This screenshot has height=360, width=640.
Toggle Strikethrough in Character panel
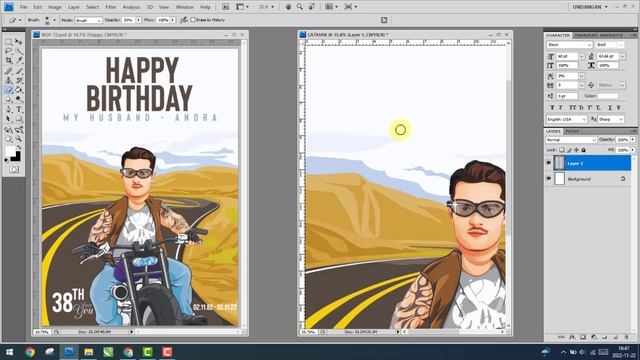tap(619, 107)
